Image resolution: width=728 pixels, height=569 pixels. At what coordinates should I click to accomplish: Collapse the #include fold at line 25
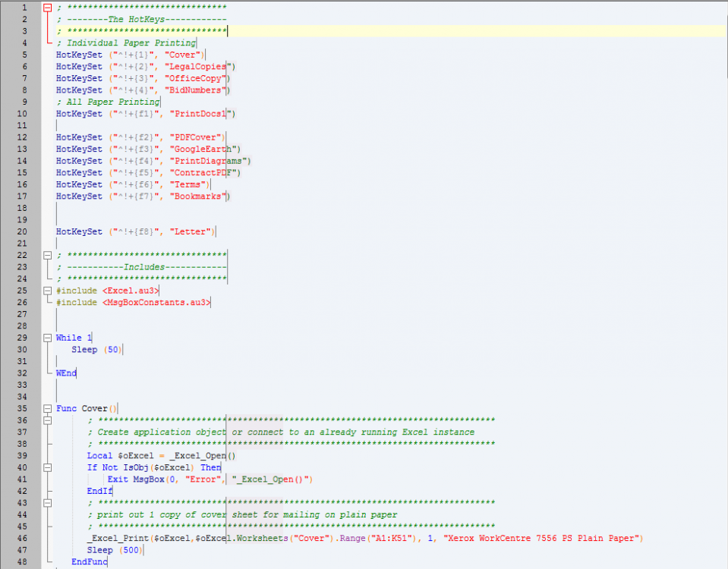(47, 291)
